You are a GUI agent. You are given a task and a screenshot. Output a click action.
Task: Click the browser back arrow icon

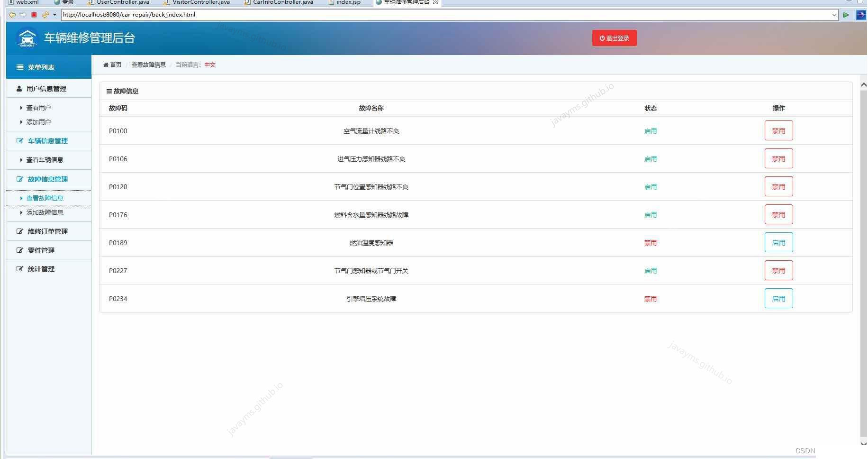coord(12,15)
